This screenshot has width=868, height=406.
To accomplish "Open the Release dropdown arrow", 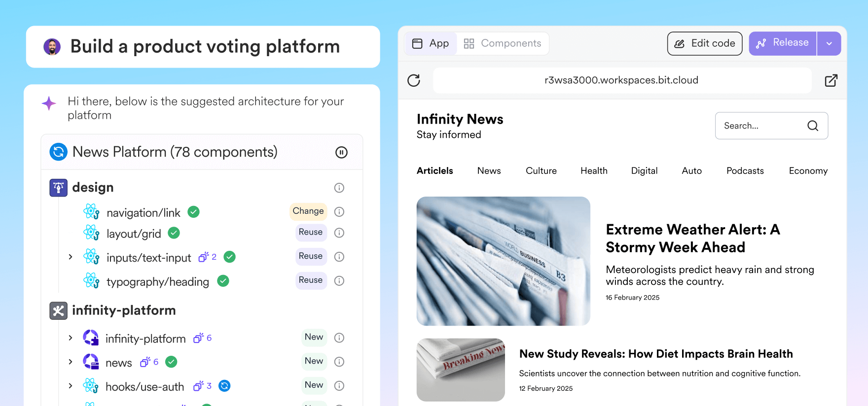I will (x=829, y=43).
